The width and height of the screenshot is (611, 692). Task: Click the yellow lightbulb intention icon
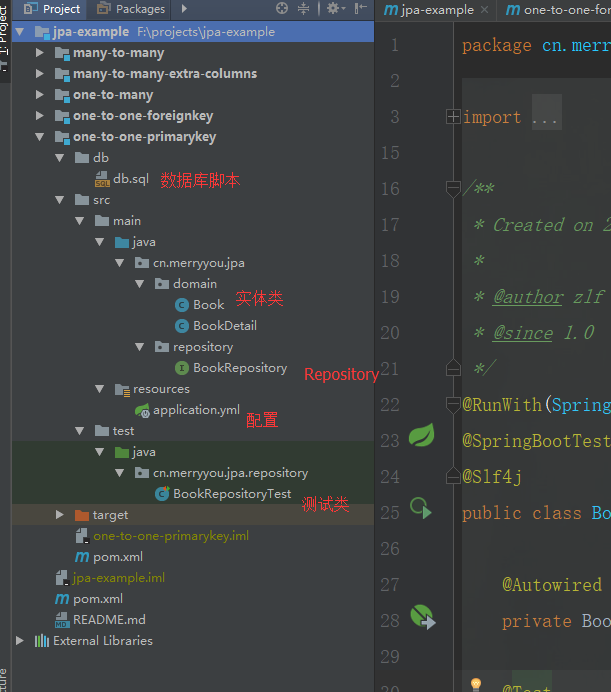pos(475,684)
